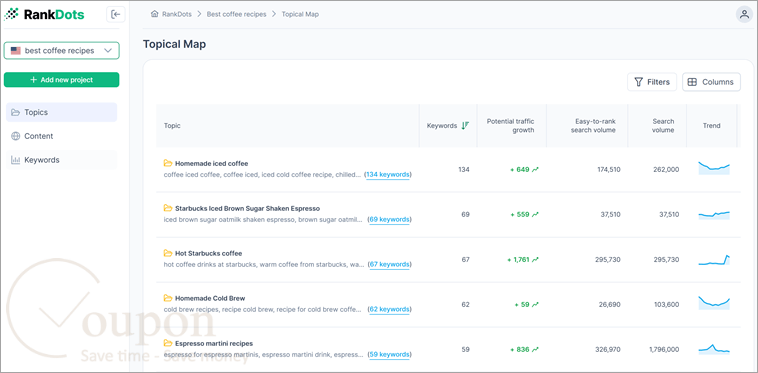The height and width of the screenshot is (373, 758).
Task: Click the Add new project button
Action: coord(61,80)
